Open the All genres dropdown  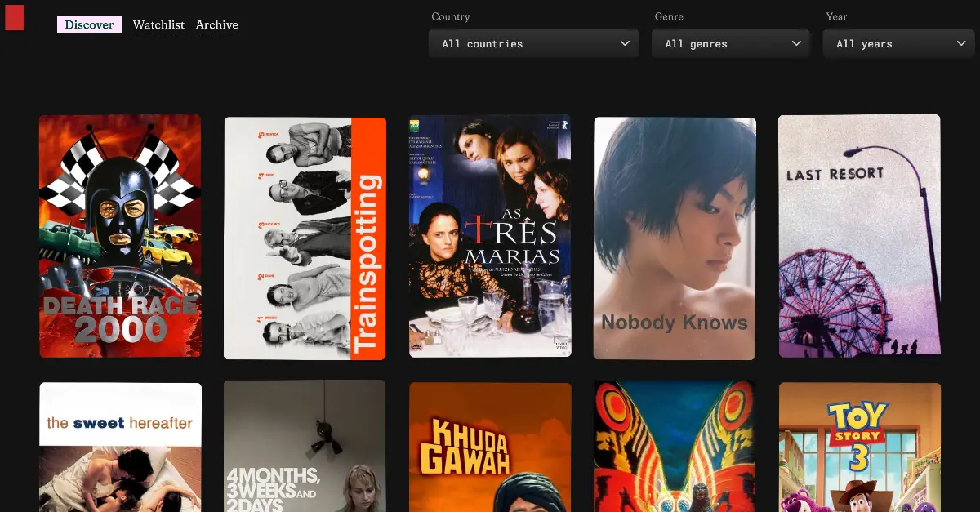pos(729,44)
